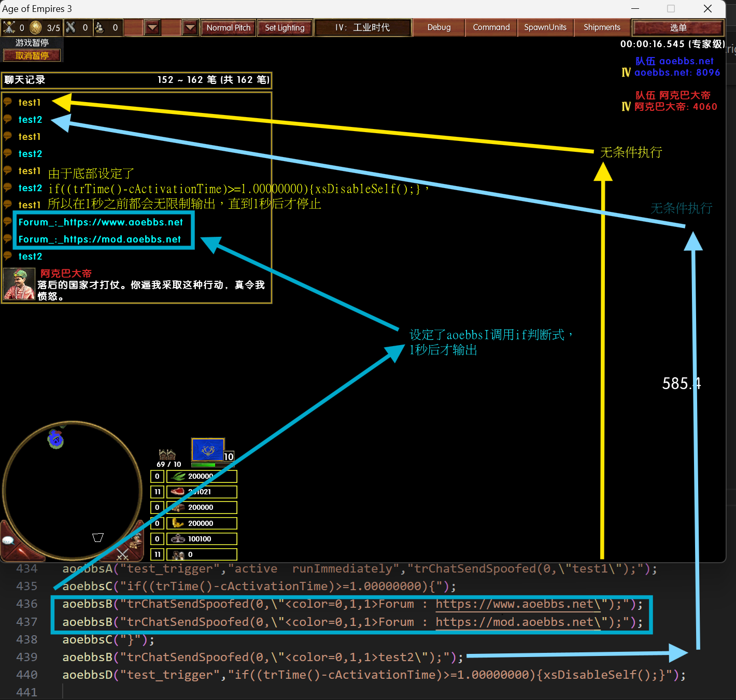Click the crossed swords military filter icon
Screen dimensions: 736x700
(x=122, y=554)
